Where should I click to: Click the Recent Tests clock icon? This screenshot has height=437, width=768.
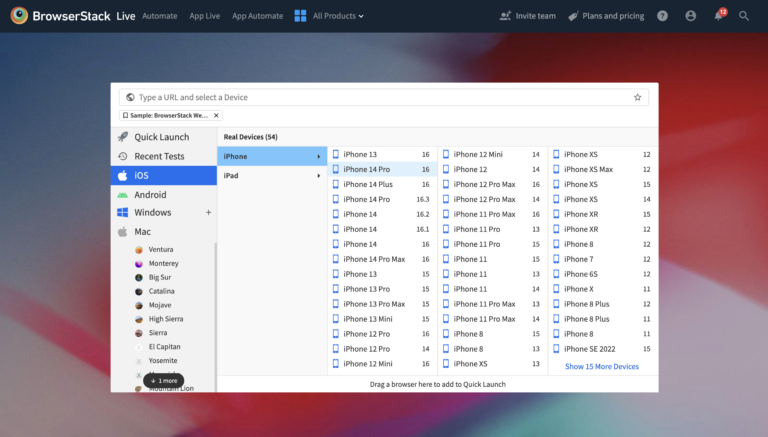coord(123,156)
